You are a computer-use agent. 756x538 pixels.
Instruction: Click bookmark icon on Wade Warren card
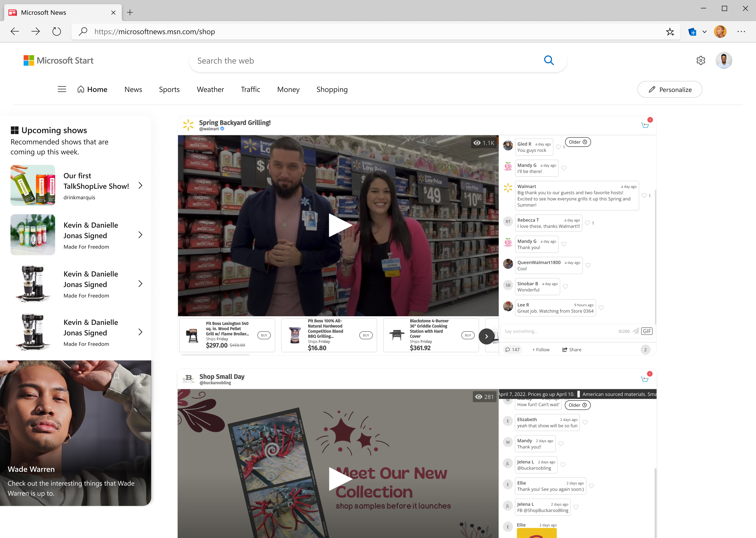pos(117,376)
